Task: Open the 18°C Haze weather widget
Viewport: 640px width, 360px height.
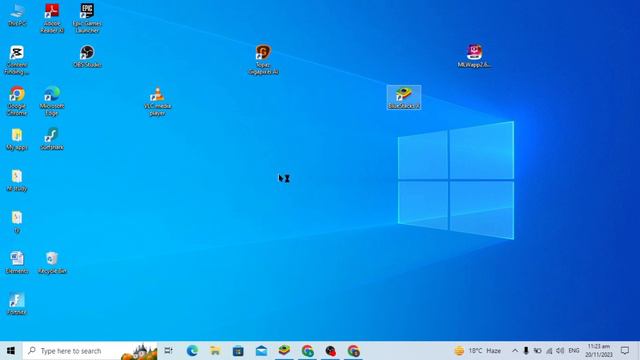Action: 478,351
